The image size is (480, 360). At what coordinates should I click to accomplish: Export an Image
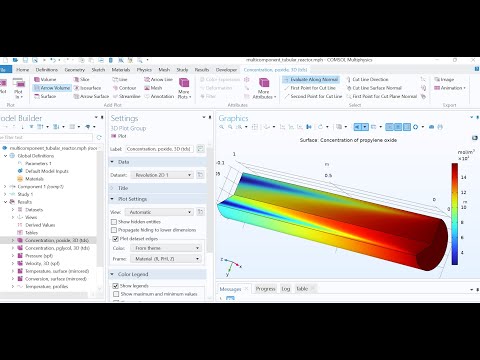(x=444, y=79)
